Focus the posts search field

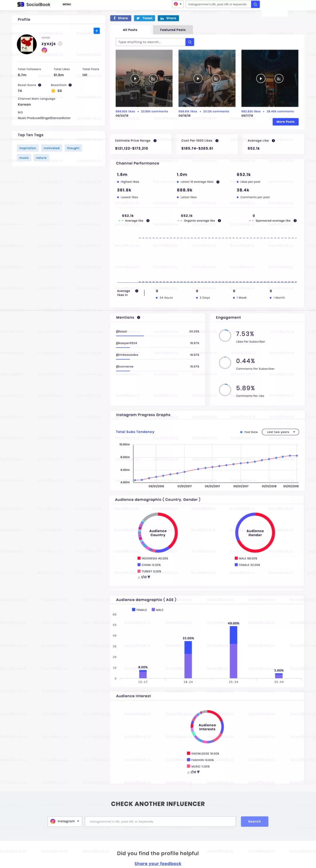click(150, 42)
